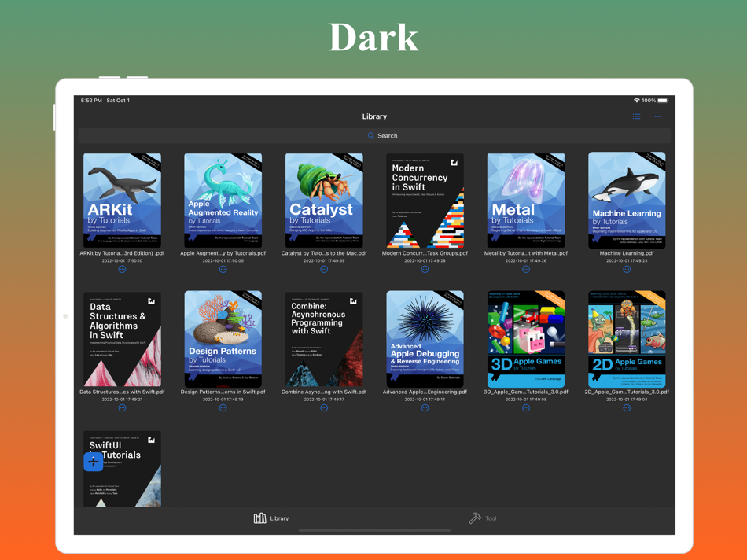Click the 5:52 PM clock in the status bar

pyautogui.click(x=91, y=101)
